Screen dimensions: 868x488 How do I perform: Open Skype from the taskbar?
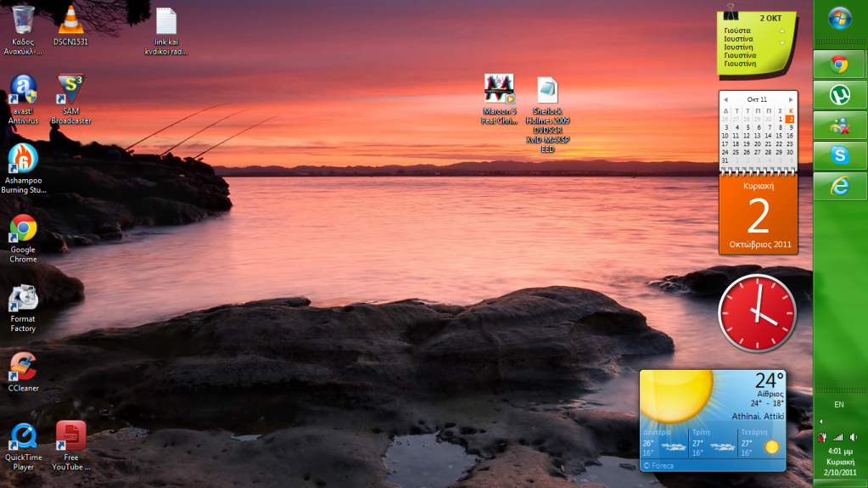tap(839, 155)
